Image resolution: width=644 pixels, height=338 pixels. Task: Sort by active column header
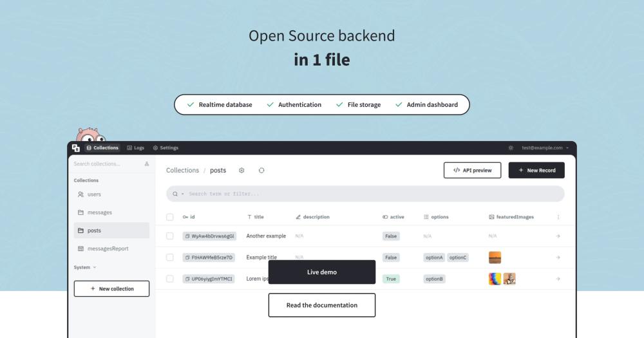tap(393, 217)
